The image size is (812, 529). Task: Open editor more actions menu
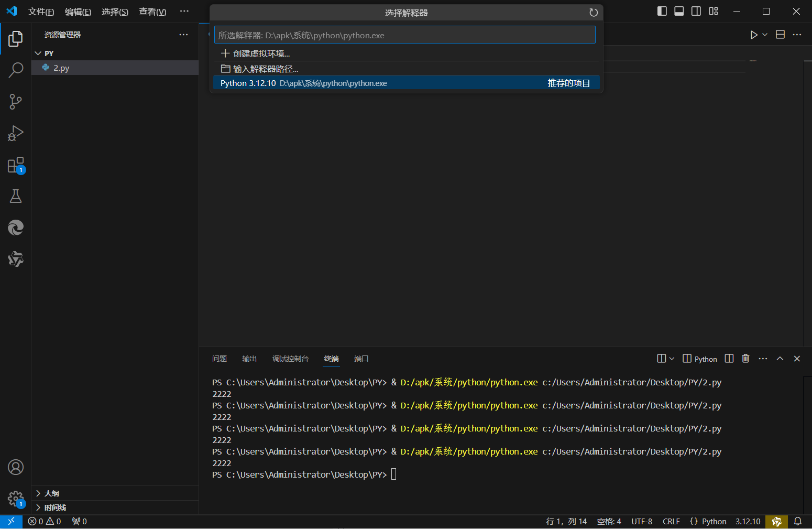click(797, 35)
